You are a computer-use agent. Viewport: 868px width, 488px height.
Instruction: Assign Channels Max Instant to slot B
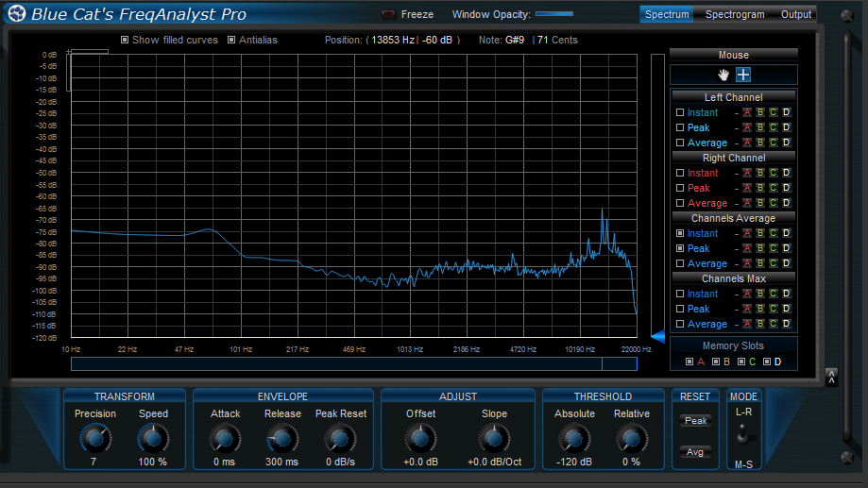click(x=760, y=294)
